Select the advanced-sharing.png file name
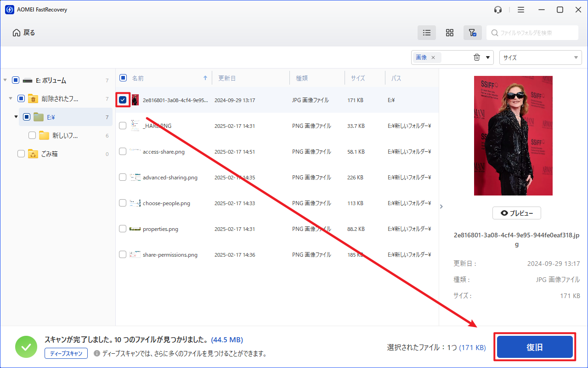 [170, 177]
